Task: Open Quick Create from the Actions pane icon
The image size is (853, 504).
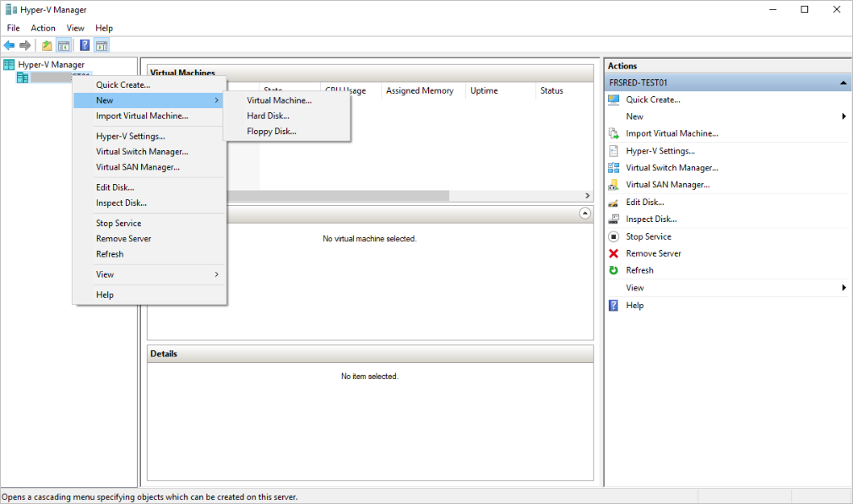Action: pyautogui.click(x=613, y=99)
